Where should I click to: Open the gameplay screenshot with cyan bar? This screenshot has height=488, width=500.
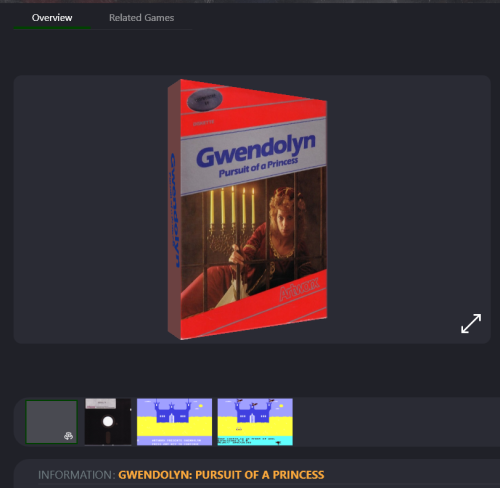tap(255, 422)
